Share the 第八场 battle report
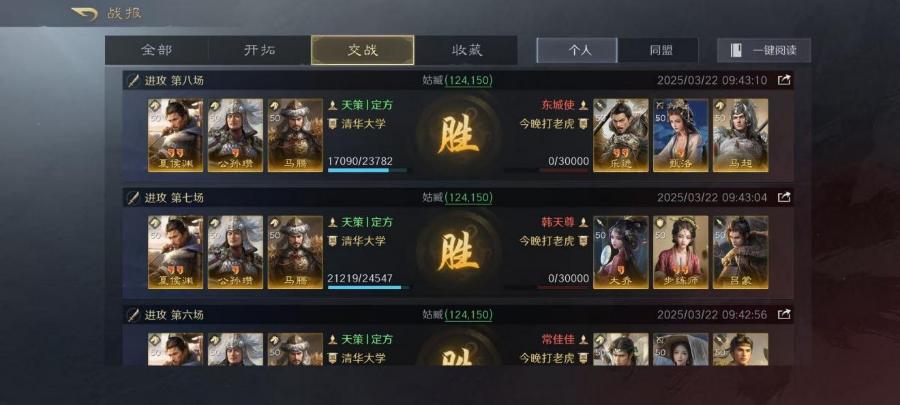Image resolution: width=900 pixels, height=405 pixels. point(784,80)
